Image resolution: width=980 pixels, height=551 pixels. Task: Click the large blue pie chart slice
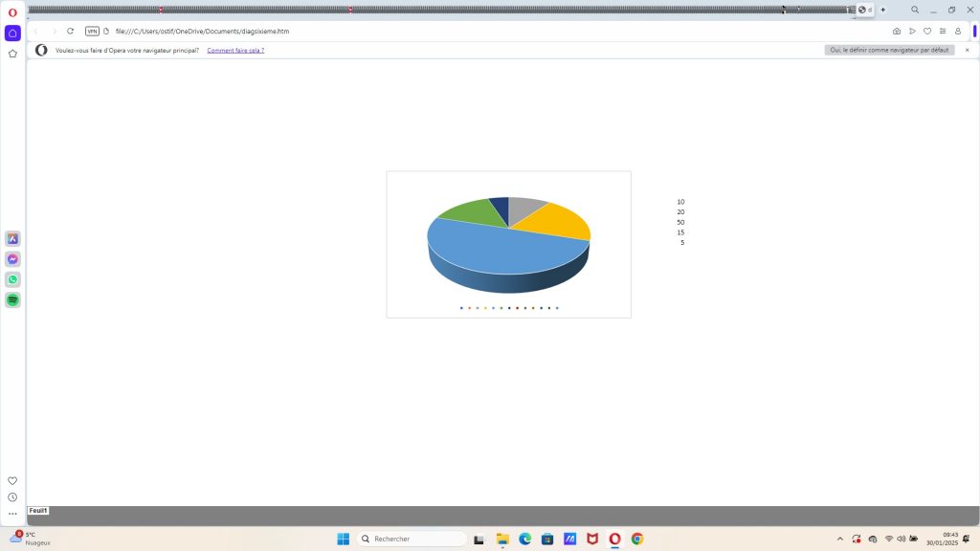498,251
